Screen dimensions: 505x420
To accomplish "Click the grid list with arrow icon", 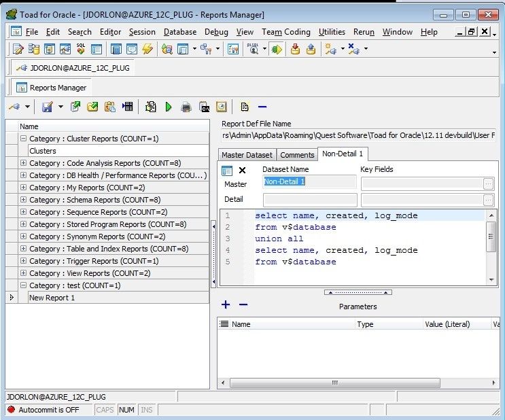I will [x=128, y=107].
